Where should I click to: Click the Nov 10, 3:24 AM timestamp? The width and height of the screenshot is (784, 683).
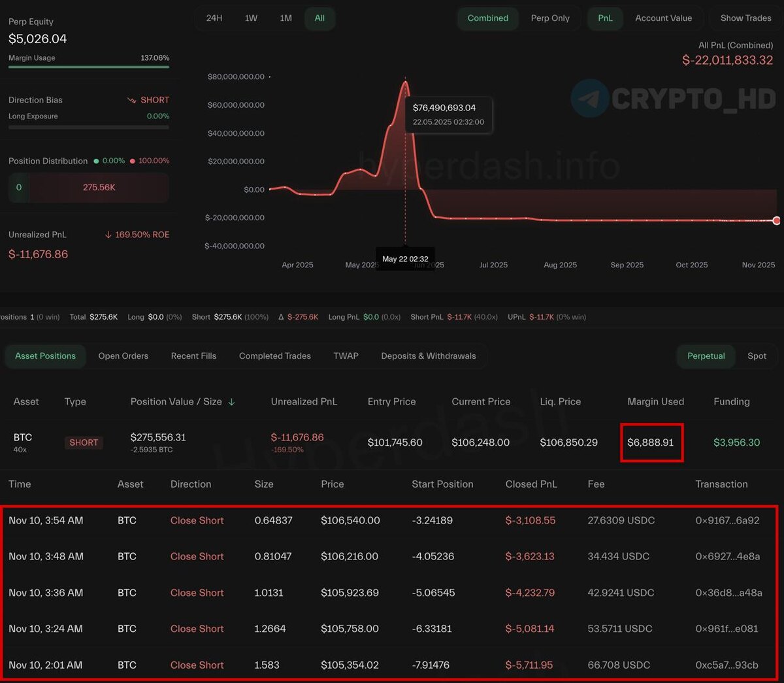click(x=46, y=629)
